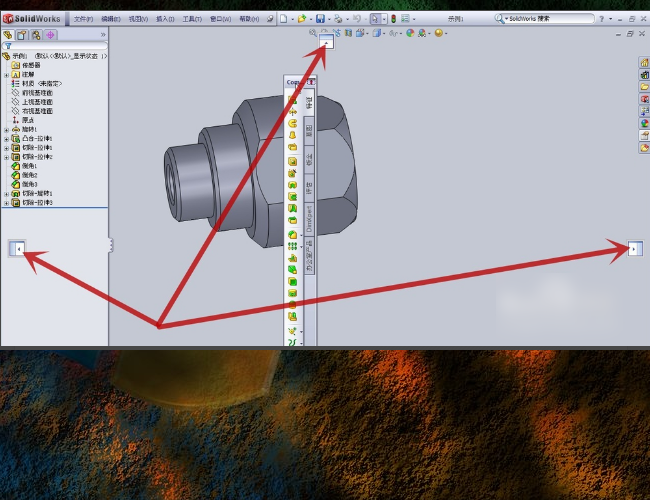Select the 上视基准面 top plane
The height and width of the screenshot is (500, 650).
click(x=32, y=102)
